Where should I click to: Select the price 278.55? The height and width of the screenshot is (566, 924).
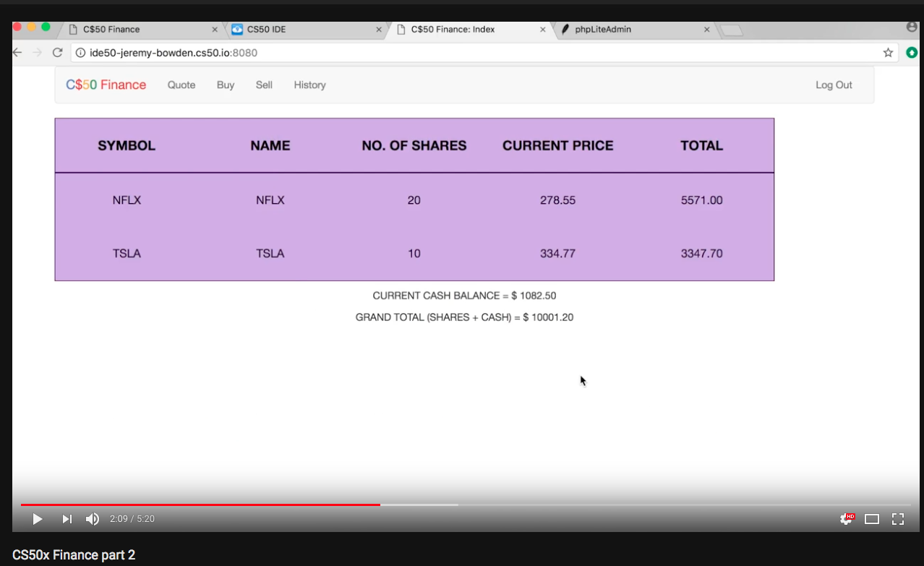[558, 200]
